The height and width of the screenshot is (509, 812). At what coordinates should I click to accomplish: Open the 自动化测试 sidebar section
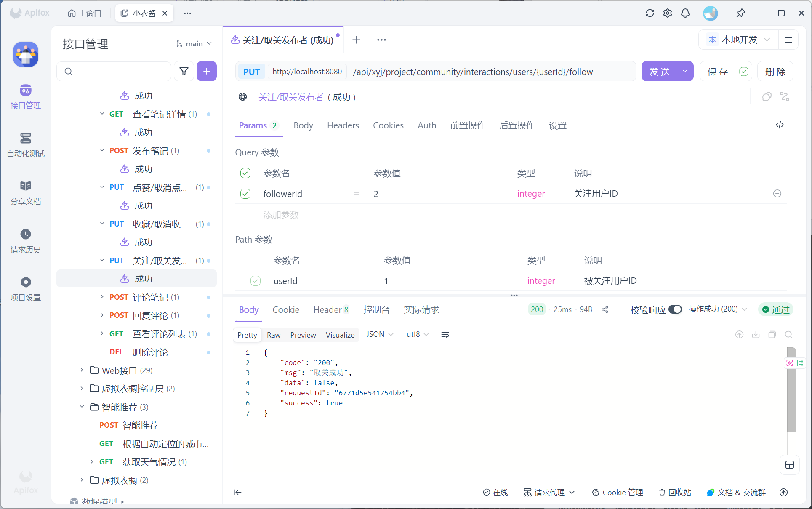[x=26, y=144]
